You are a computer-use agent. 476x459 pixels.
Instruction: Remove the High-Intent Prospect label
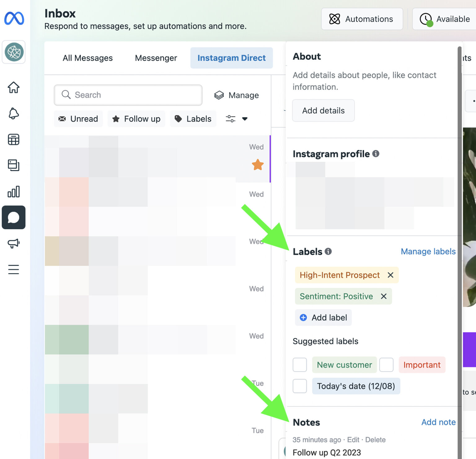[390, 275]
